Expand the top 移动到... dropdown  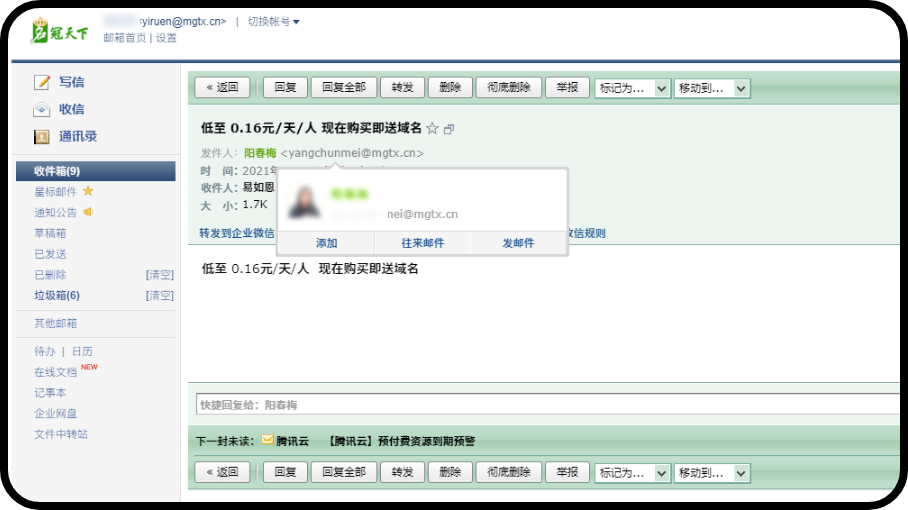point(712,88)
